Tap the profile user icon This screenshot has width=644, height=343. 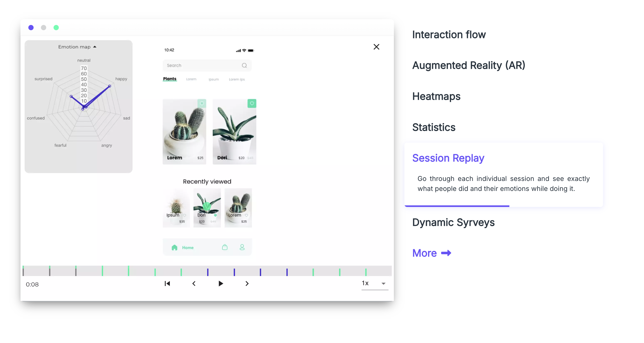pos(242,247)
